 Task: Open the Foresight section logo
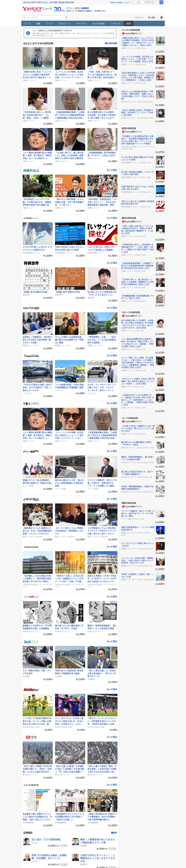[x=31, y=308]
